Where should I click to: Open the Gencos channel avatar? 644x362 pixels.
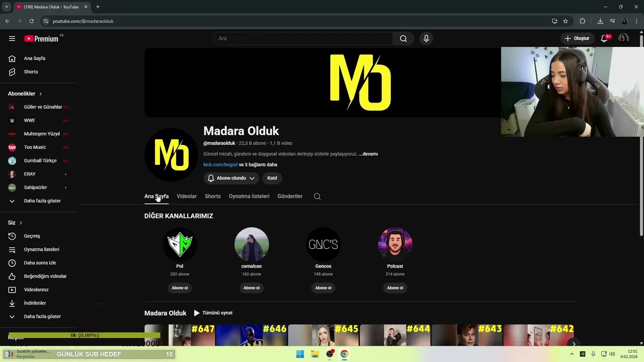(323, 244)
